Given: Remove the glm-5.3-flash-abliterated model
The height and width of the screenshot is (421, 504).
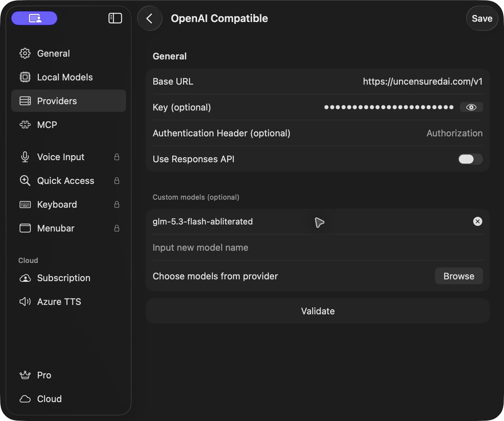Looking at the screenshot, I should tap(477, 221).
